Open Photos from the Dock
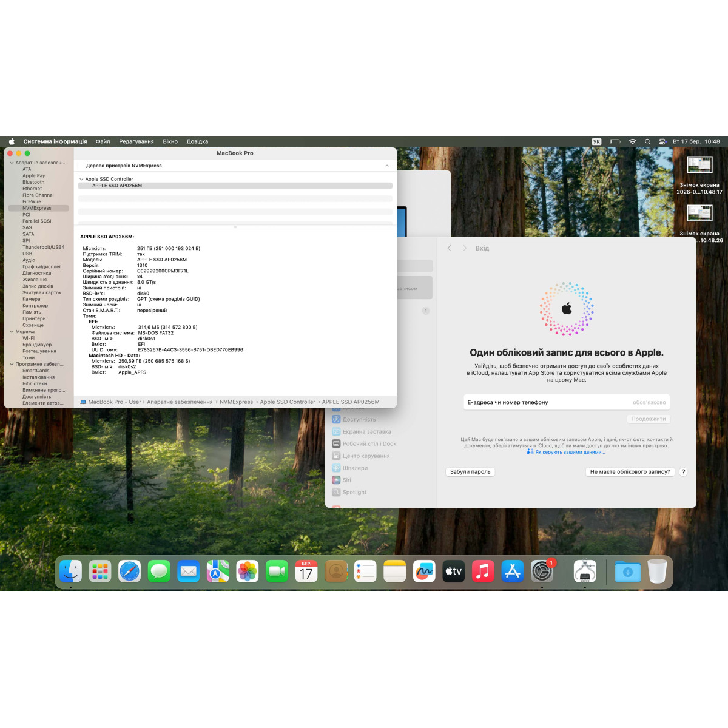This screenshot has height=728, width=728. 248,571
